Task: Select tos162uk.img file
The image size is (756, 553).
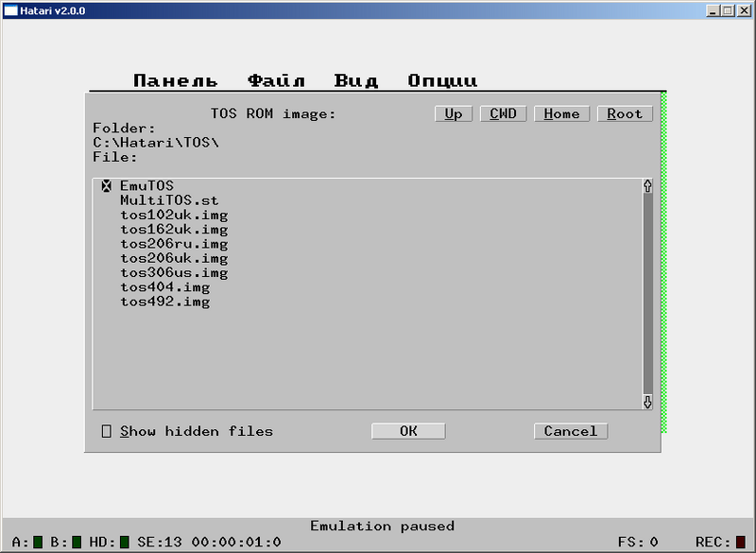Action: pyautogui.click(x=174, y=229)
